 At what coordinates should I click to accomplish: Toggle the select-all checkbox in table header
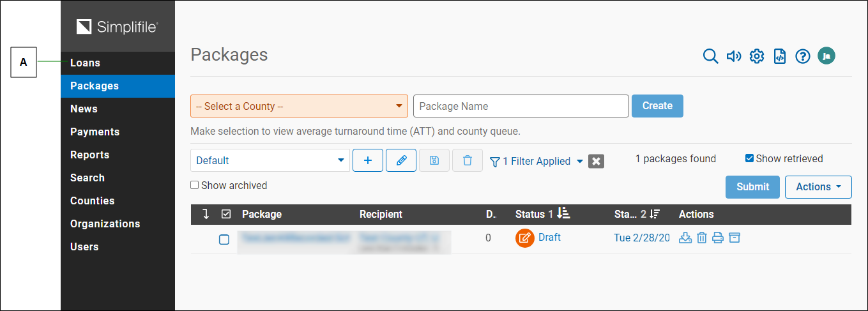coord(226,215)
